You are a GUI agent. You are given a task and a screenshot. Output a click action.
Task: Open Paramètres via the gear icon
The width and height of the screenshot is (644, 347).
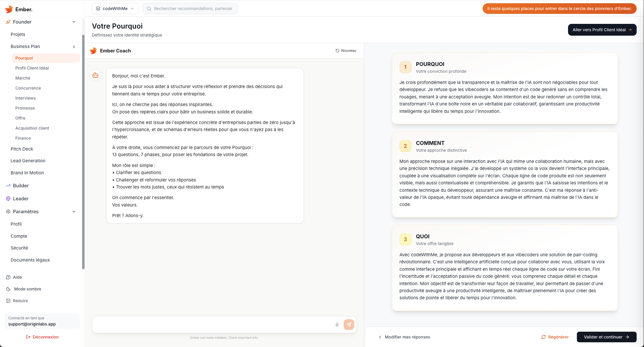pyautogui.click(x=8, y=211)
